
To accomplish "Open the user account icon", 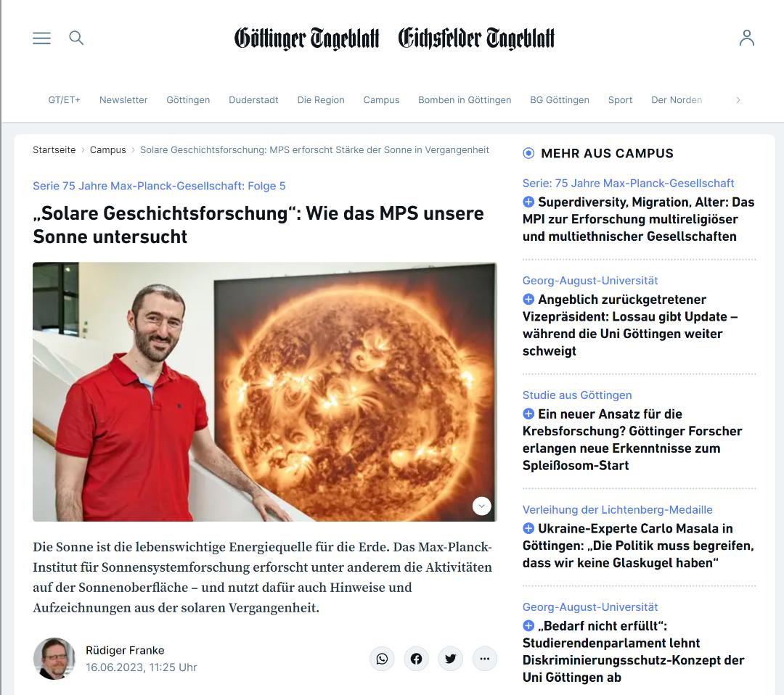I will (746, 38).
